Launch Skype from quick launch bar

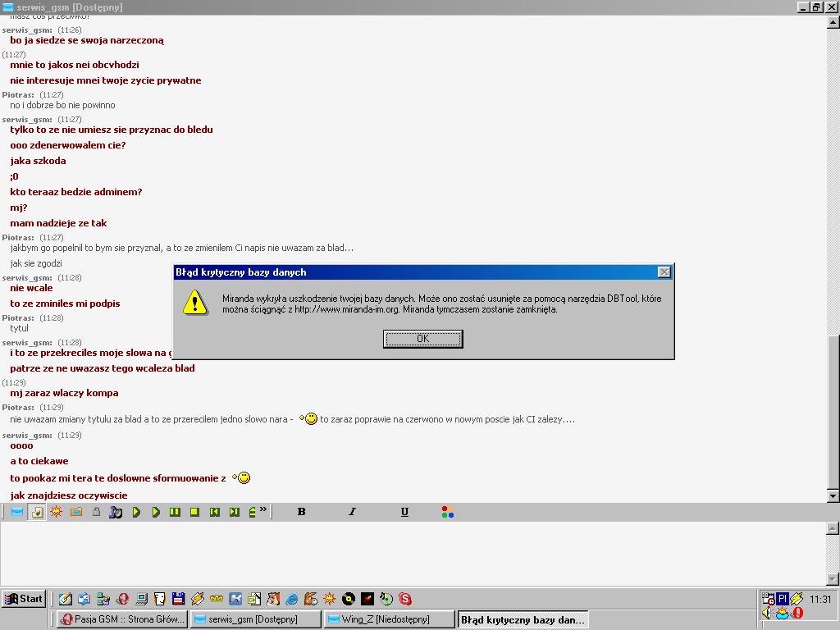click(x=404, y=600)
